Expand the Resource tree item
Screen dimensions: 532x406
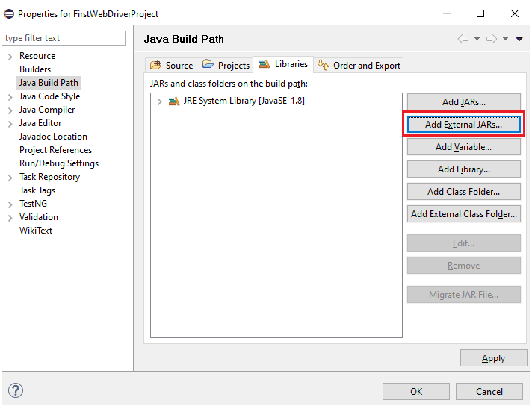(10, 57)
